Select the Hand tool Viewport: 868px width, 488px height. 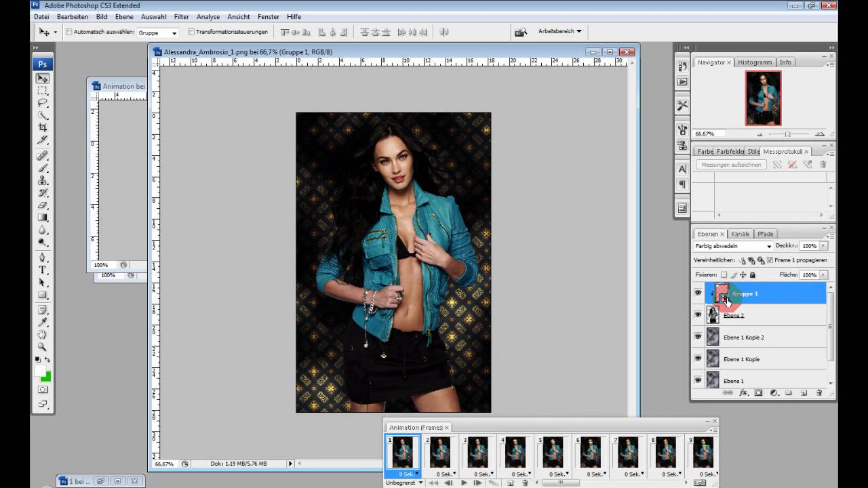[43, 334]
